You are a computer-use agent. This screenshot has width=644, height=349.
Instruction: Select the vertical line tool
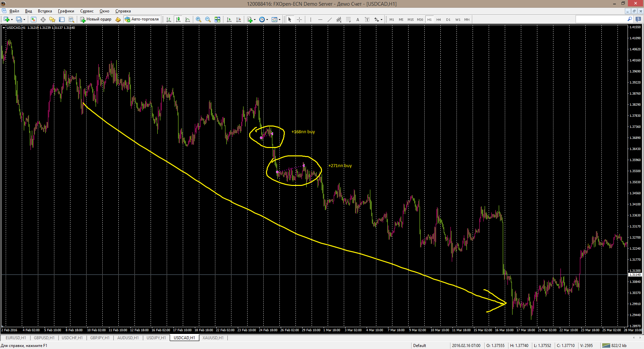pyautogui.click(x=311, y=19)
